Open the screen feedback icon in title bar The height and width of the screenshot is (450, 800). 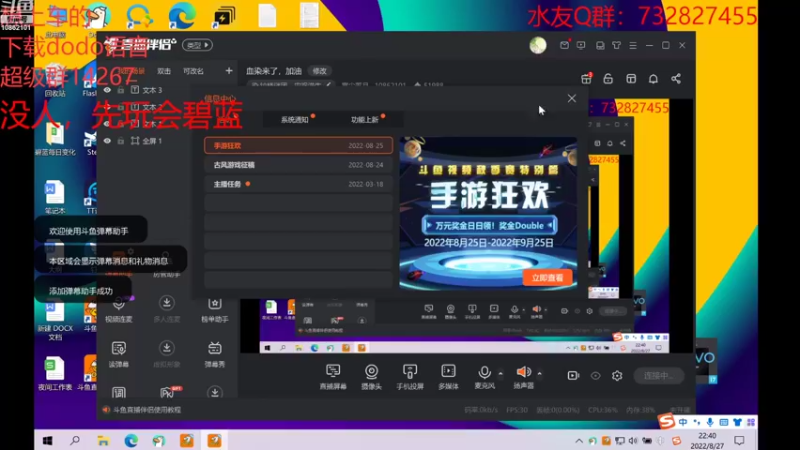tap(581, 45)
